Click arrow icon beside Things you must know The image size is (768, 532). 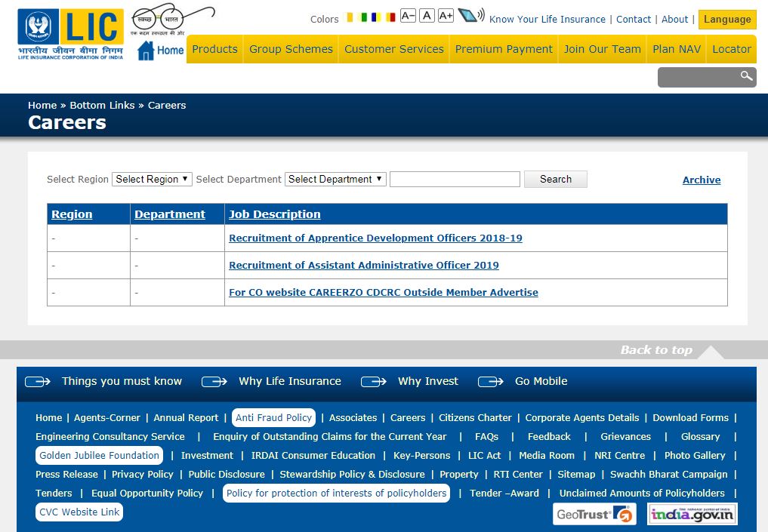pyautogui.click(x=38, y=382)
